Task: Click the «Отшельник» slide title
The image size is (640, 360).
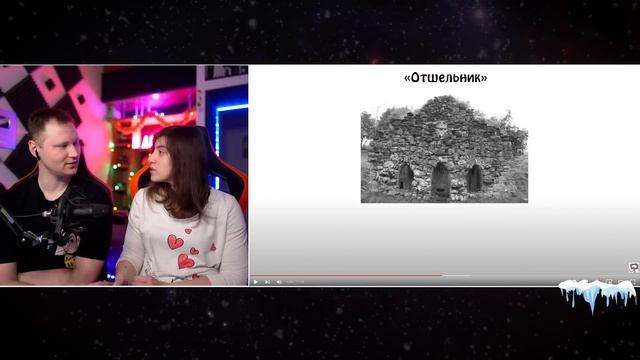Action: click(445, 78)
